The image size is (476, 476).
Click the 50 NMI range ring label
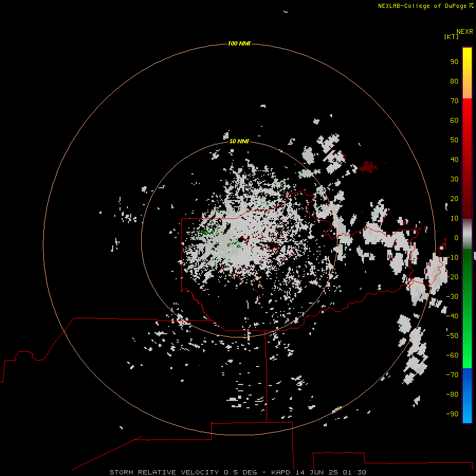pos(239,141)
